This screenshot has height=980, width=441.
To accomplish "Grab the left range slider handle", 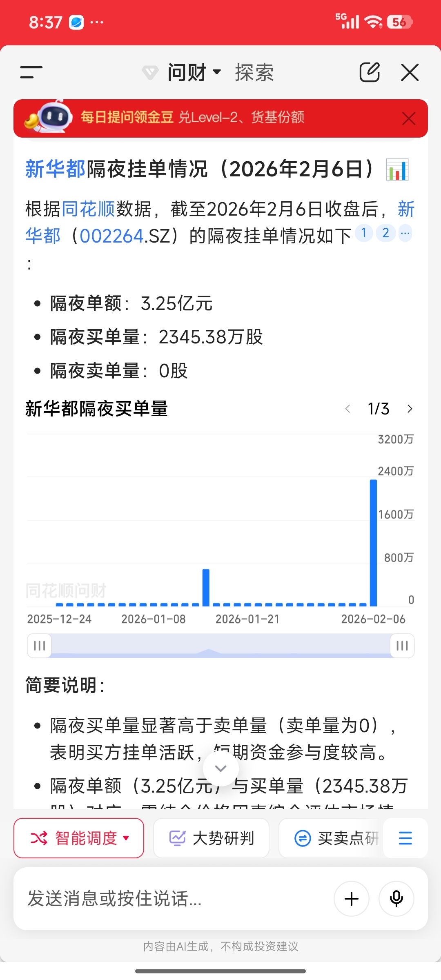I will (39, 646).
